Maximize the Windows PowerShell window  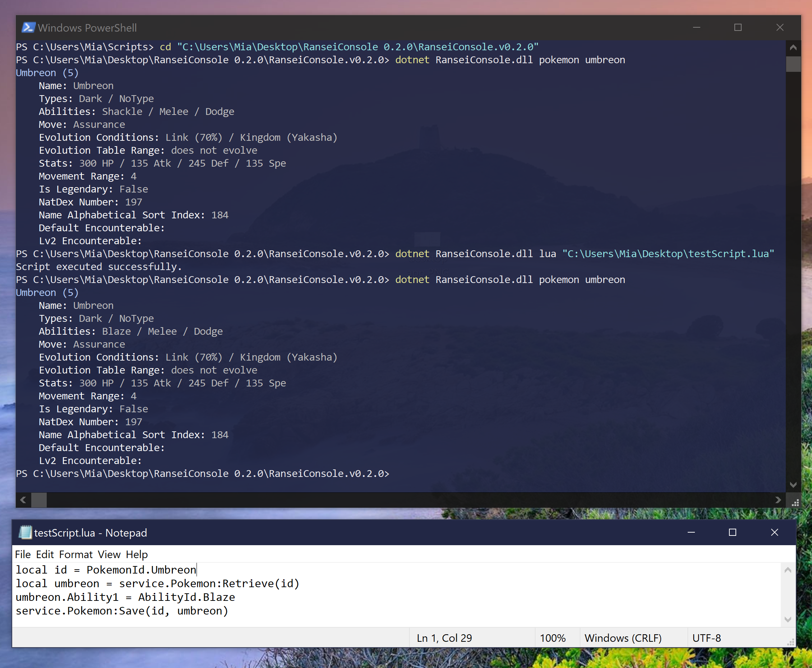[x=738, y=28]
